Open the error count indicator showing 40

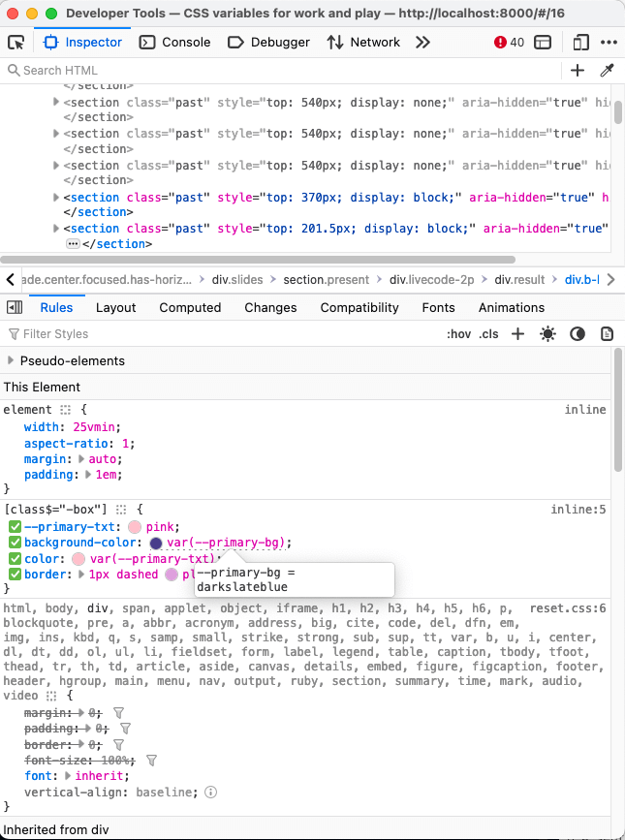coord(509,43)
